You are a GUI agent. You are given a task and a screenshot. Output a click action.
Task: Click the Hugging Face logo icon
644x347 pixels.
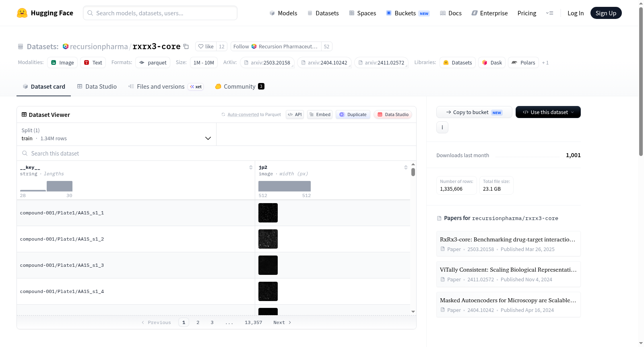point(22,13)
